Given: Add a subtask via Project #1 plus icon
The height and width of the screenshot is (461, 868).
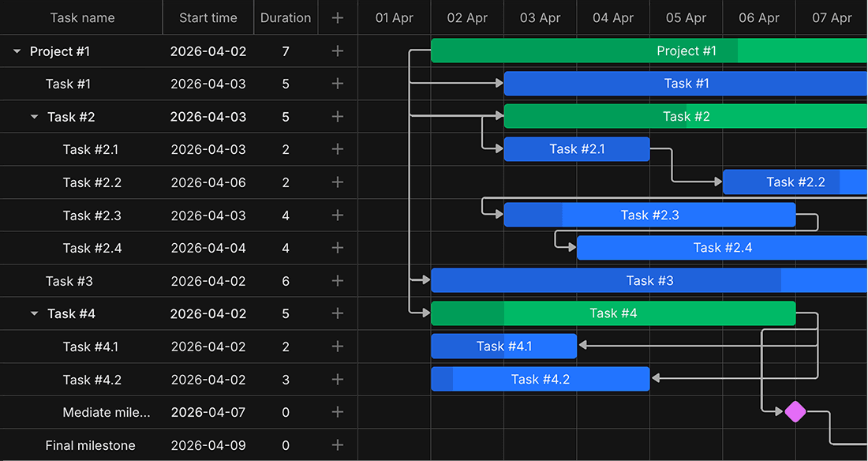Looking at the screenshot, I should coord(338,51).
